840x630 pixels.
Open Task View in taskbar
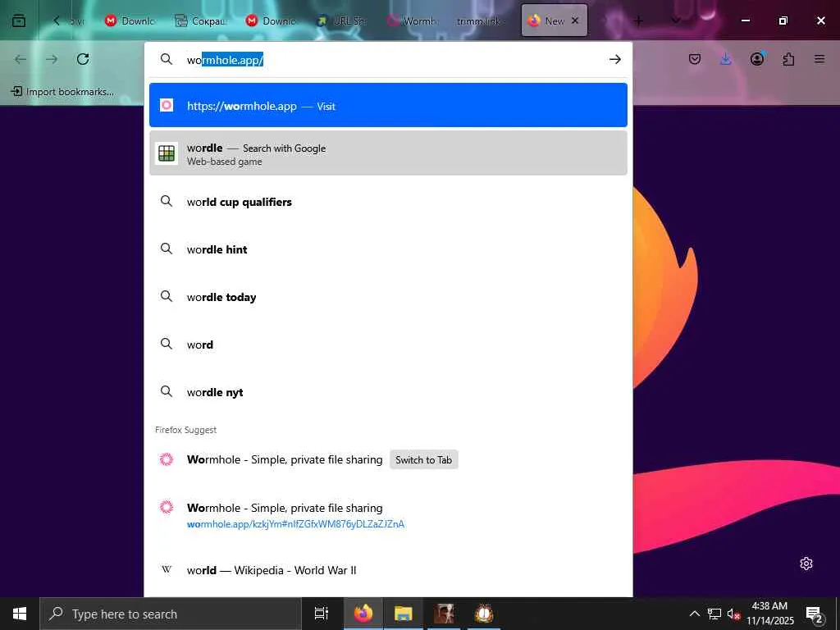(x=321, y=614)
